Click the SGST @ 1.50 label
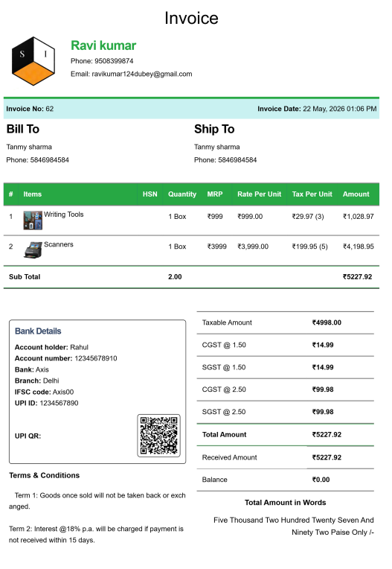This screenshot has width=392, height=569. tap(224, 367)
